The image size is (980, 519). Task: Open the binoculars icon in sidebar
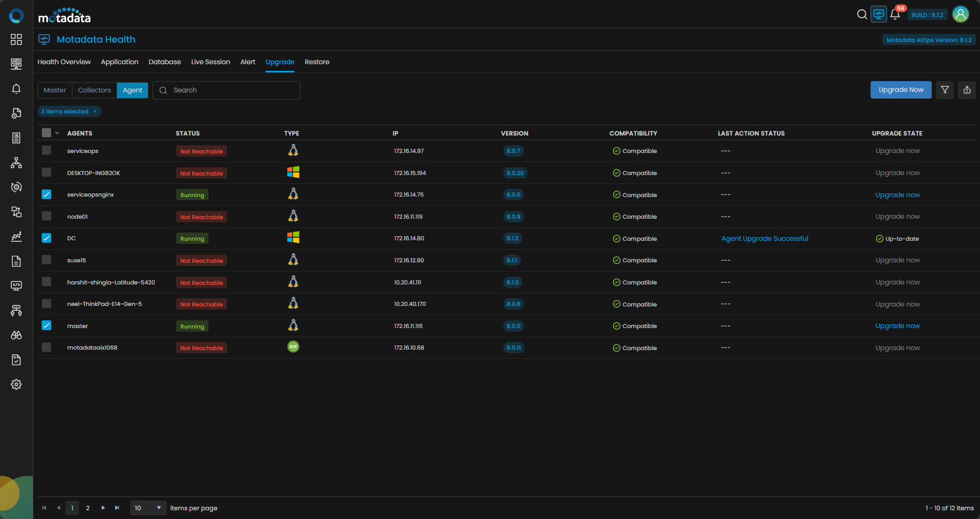(16, 335)
